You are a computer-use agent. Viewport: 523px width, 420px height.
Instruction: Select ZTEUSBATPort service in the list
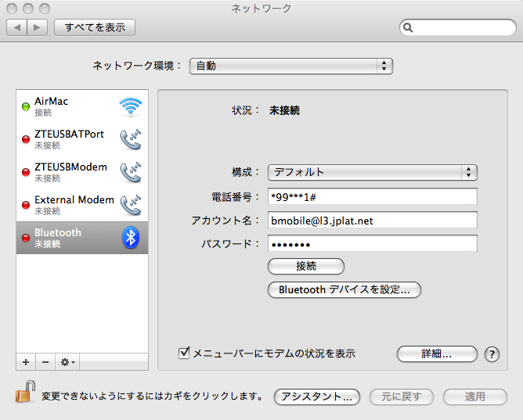tap(82, 139)
